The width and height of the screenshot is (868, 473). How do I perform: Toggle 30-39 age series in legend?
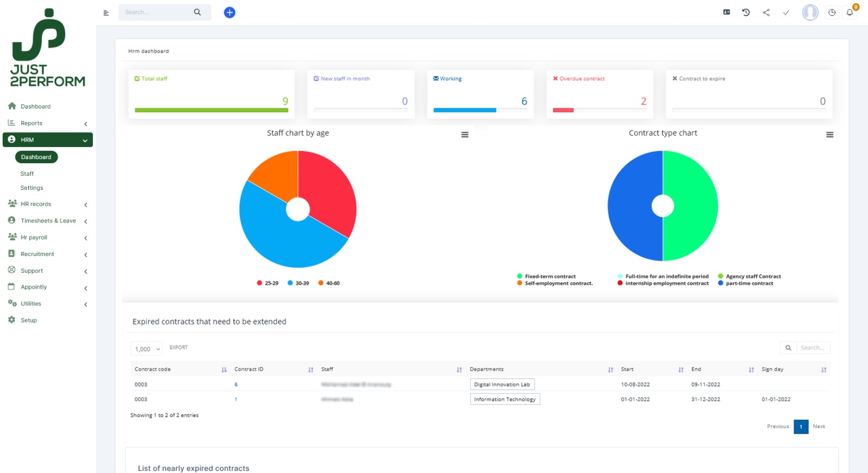298,283
